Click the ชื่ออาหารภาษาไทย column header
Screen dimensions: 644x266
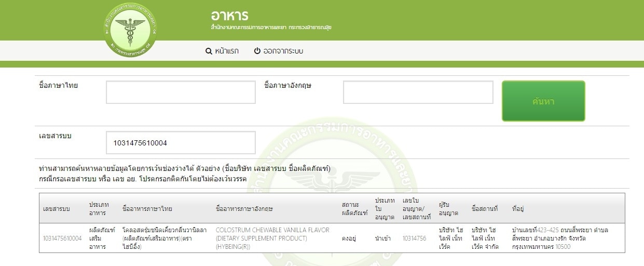click(147, 208)
